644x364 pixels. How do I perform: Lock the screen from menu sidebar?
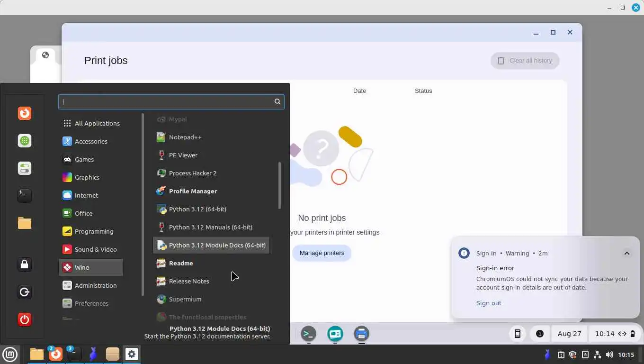tap(25, 264)
